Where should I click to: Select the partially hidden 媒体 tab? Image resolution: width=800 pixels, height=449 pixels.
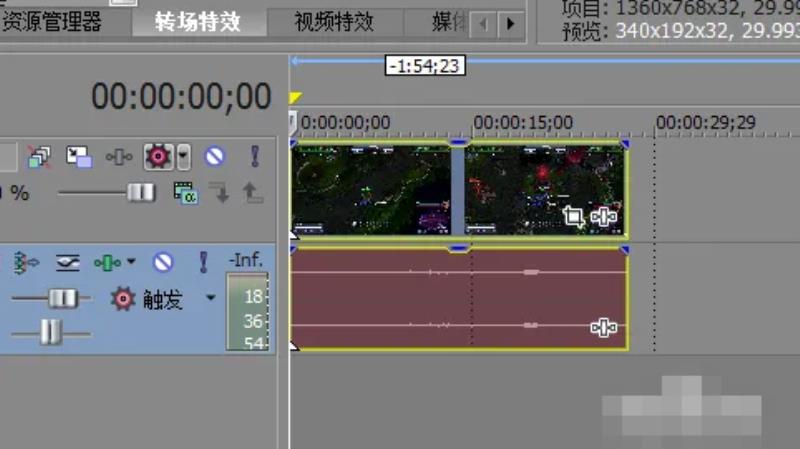tap(448, 22)
